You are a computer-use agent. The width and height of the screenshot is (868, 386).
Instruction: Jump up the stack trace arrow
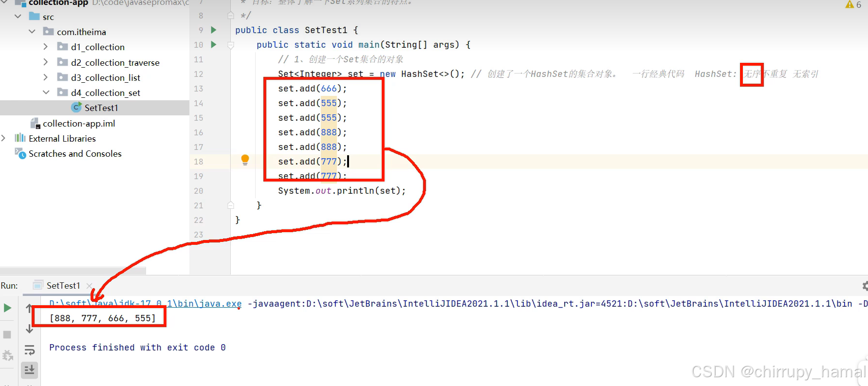[29, 308]
